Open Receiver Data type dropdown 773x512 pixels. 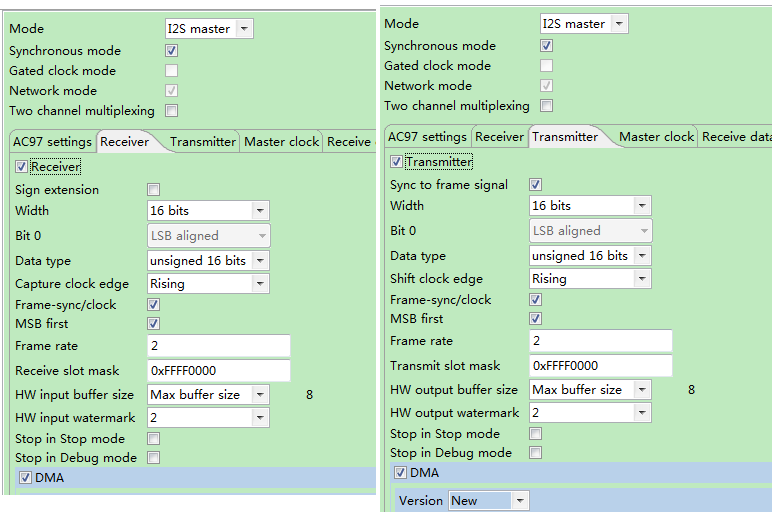point(209,261)
